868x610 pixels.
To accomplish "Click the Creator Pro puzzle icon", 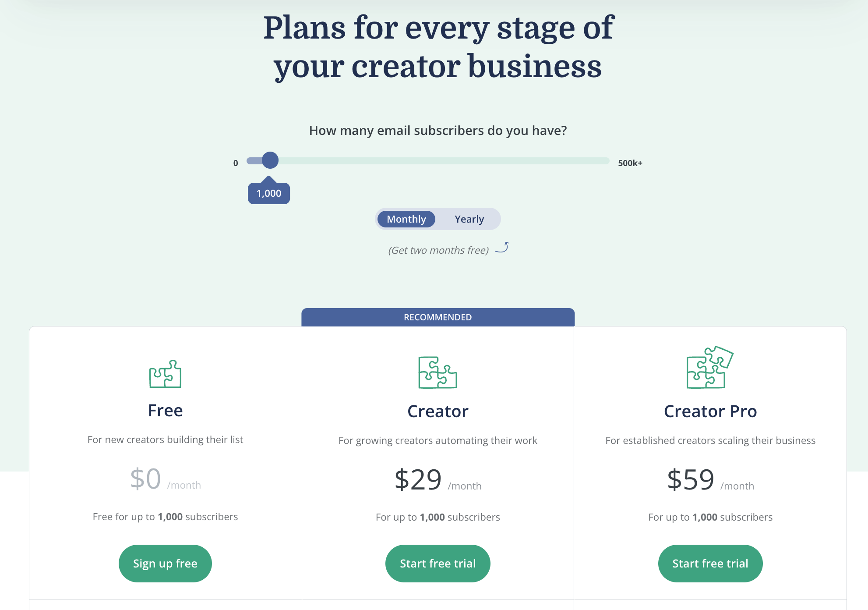I will click(709, 368).
